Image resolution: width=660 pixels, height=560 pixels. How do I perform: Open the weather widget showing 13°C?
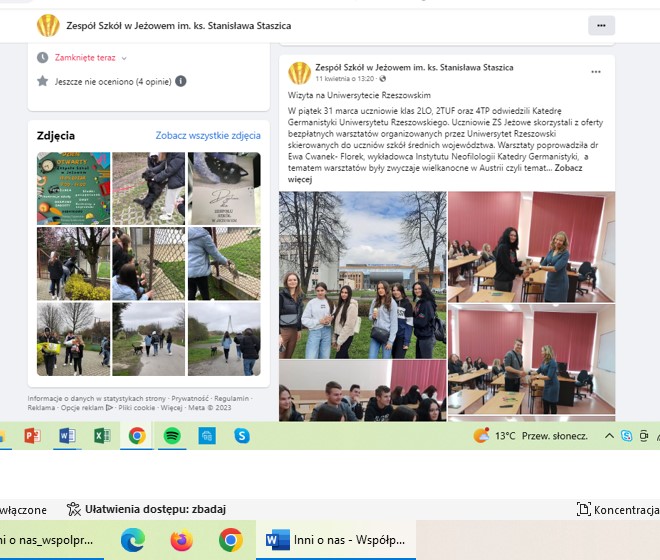(x=520, y=435)
